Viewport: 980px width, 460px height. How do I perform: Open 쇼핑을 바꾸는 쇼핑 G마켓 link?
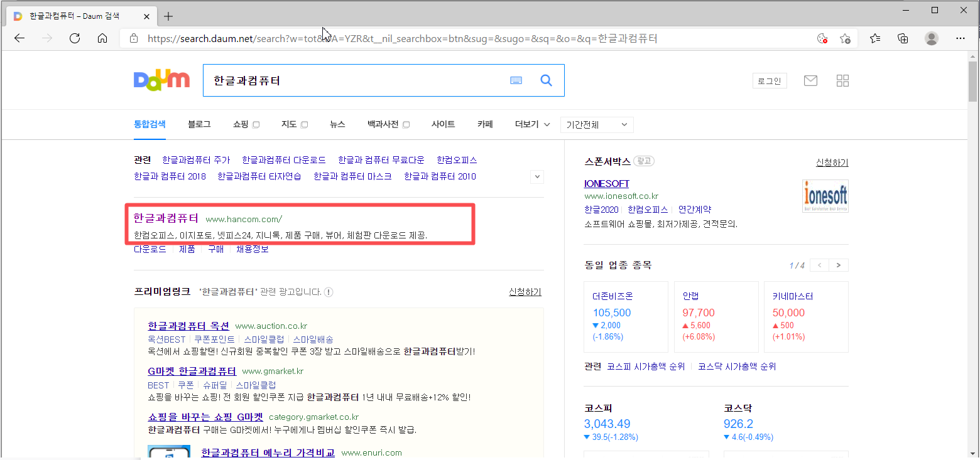coord(205,417)
